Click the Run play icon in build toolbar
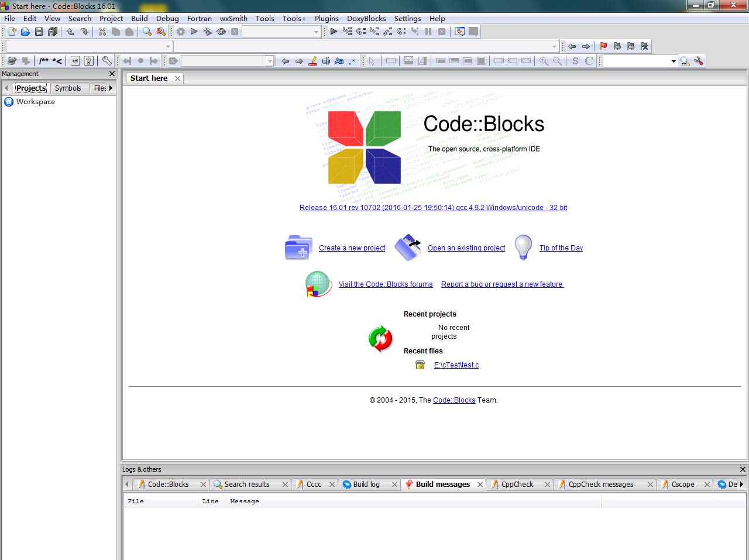The width and height of the screenshot is (749, 560). pyautogui.click(x=194, y=32)
